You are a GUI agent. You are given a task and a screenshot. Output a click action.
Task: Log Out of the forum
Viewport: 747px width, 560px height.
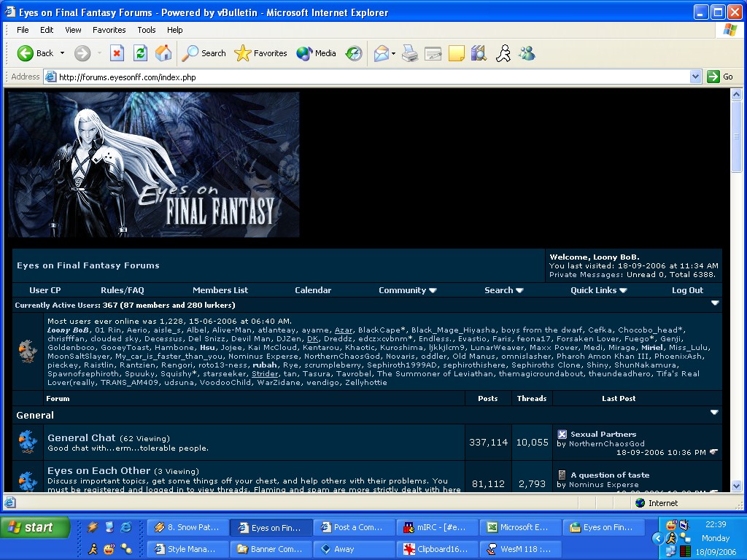coord(687,290)
